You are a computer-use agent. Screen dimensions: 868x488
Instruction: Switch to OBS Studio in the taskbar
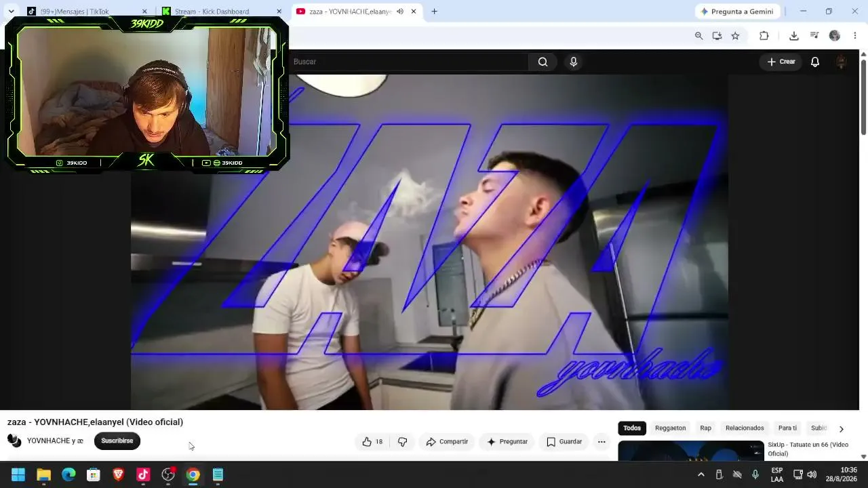[168, 474]
